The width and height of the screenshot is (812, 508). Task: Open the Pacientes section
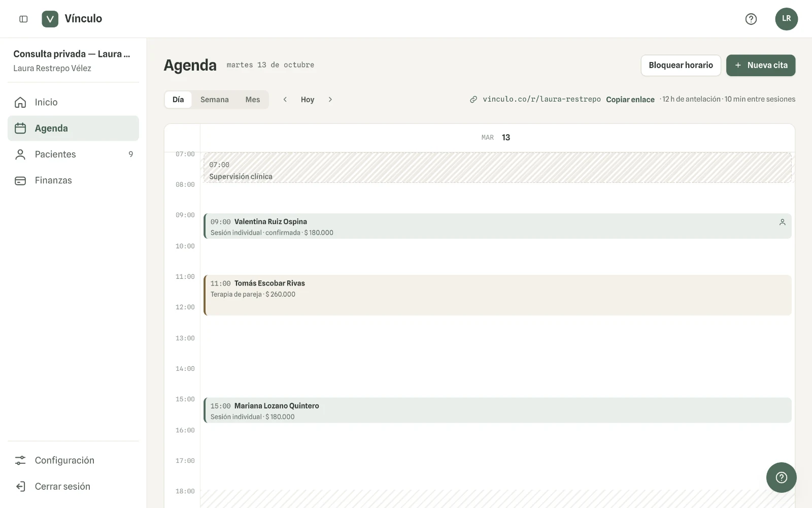tap(73, 154)
